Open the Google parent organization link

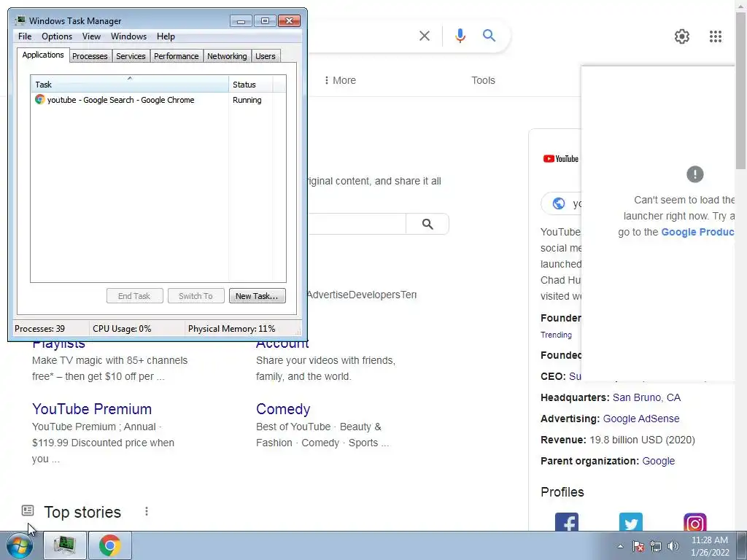click(x=659, y=461)
